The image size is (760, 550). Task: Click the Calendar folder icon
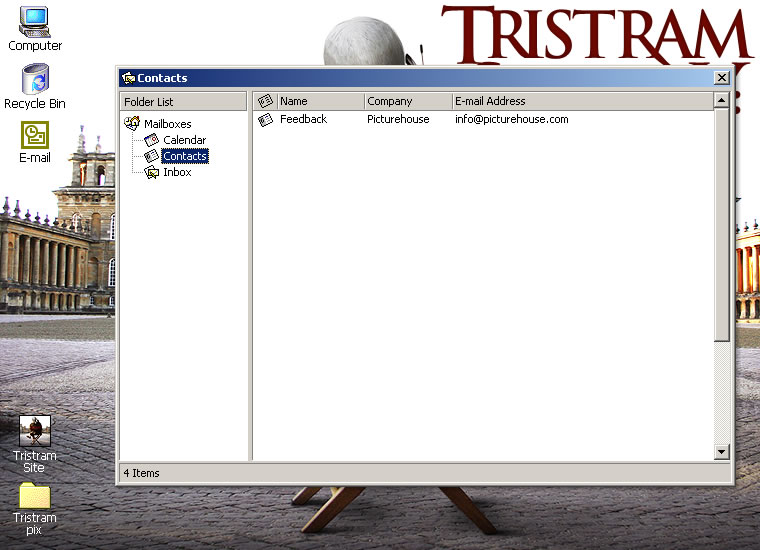152,140
